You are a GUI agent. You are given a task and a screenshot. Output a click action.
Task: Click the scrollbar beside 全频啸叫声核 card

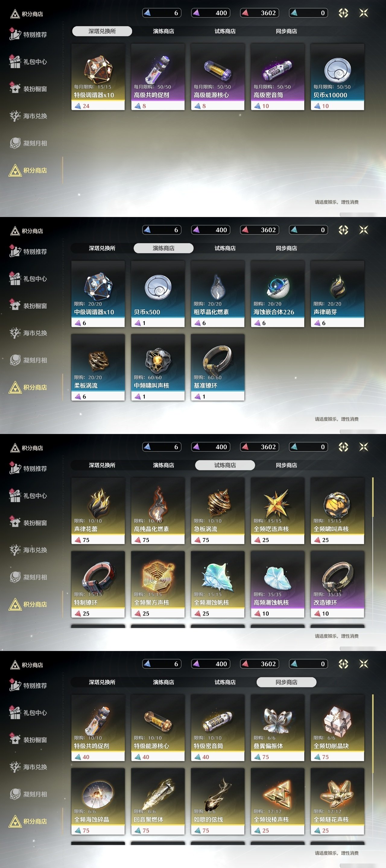(373, 497)
